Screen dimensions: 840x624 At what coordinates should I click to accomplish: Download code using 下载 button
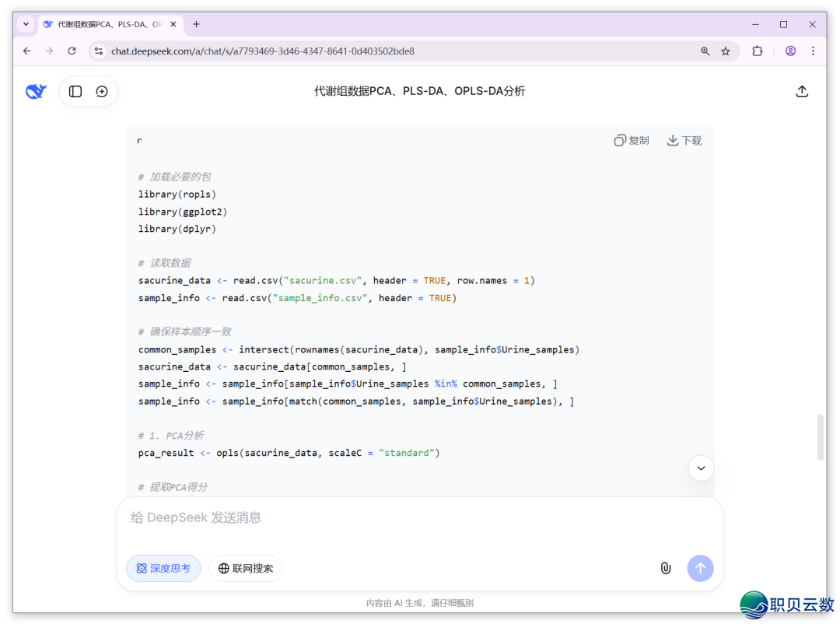pos(684,141)
